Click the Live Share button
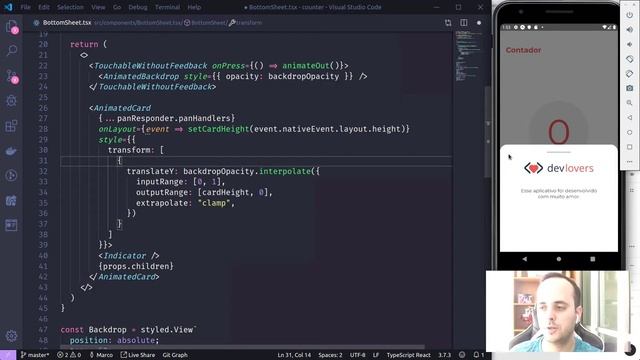Screen dimensions: 640x360 [x=138, y=355]
